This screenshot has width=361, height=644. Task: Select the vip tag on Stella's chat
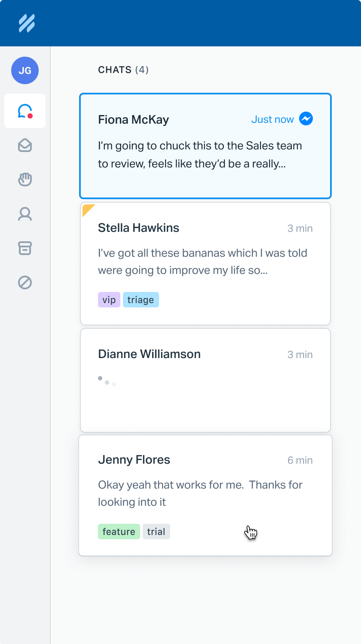coord(109,300)
